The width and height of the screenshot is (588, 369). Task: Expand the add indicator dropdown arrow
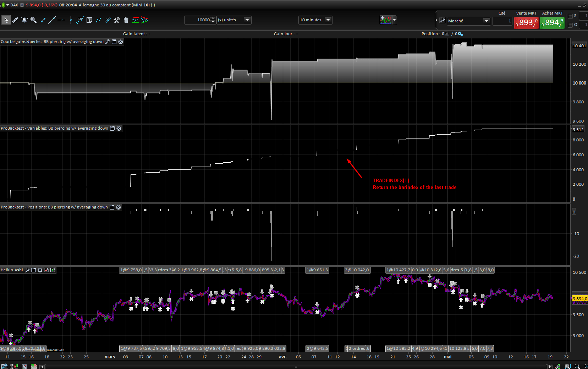[394, 20]
